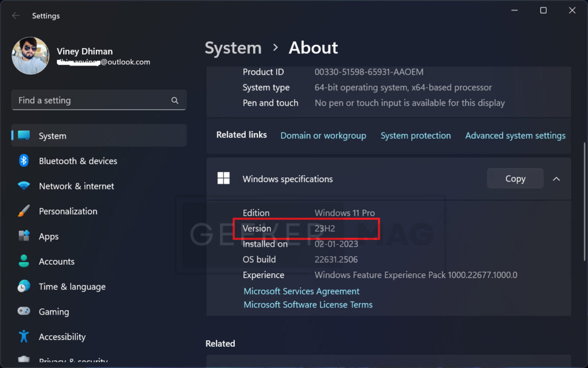This screenshot has width=588, height=368.
Task: Click the OS build value 22631.2506
Action: point(336,259)
